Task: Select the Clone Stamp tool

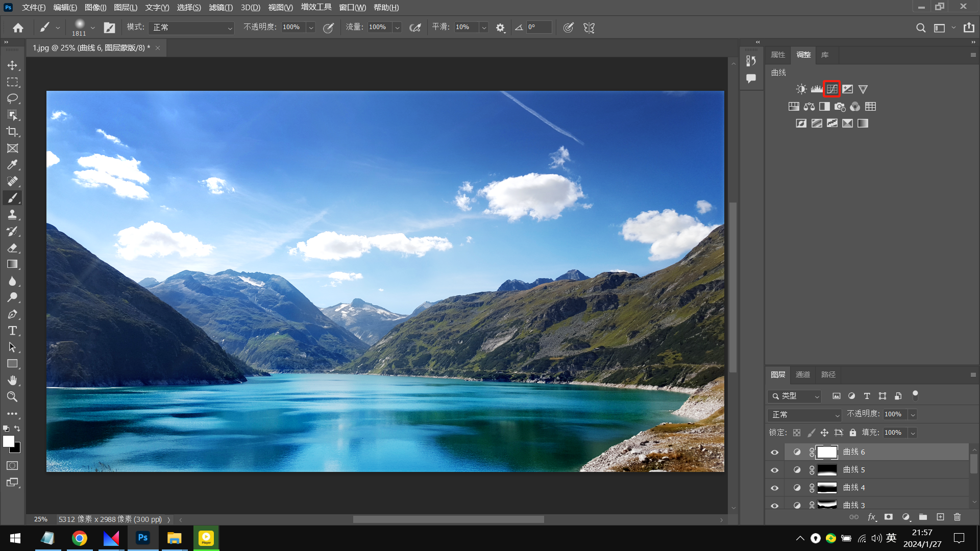Action: [12, 215]
